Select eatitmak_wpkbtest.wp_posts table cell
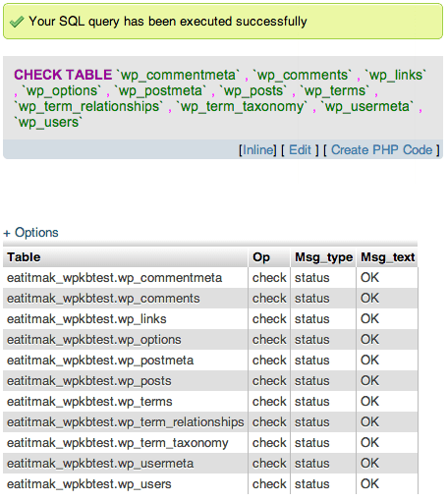 click(x=126, y=381)
